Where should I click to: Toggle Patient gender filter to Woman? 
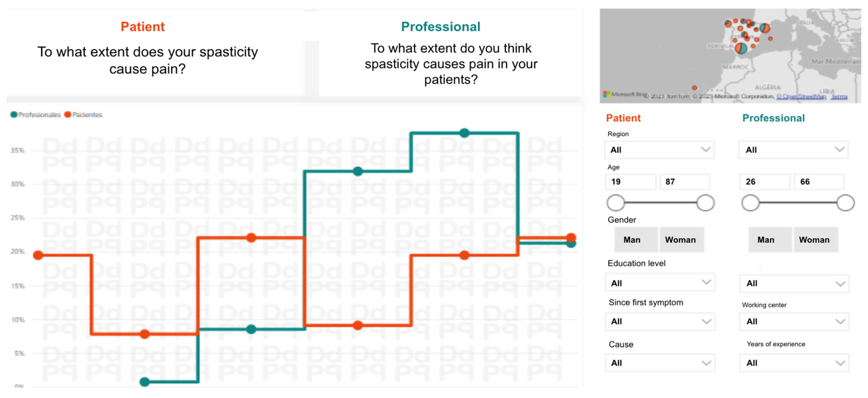pos(680,240)
